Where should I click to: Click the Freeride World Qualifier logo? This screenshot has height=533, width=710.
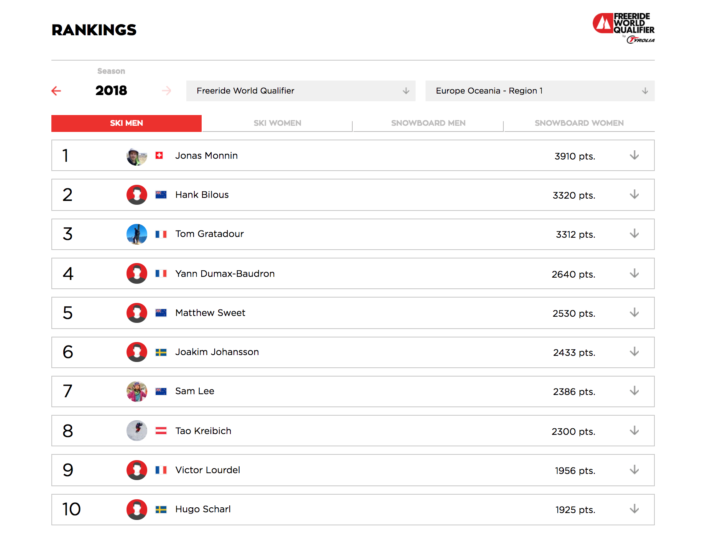click(623, 27)
